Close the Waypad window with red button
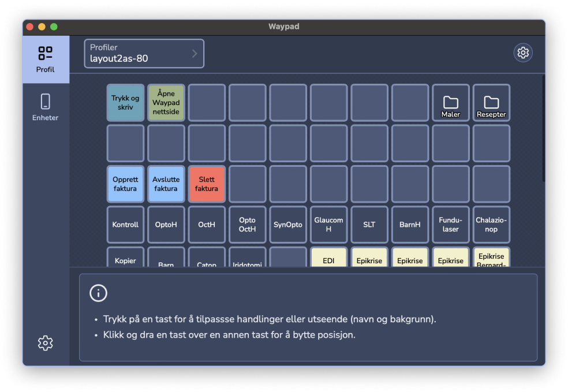The image size is (568, 392). (29, 27)
